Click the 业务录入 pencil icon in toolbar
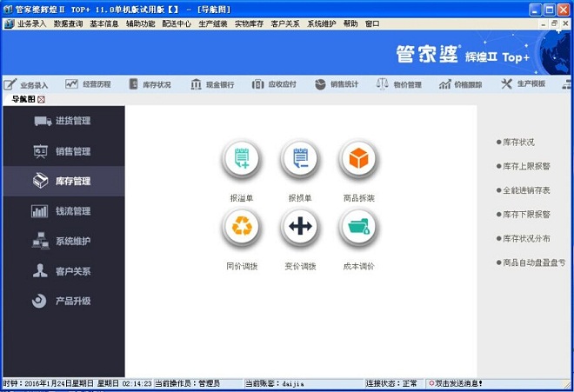Viewport: 574px width, 392px height. pyautogui.click(x=10, y=84)
